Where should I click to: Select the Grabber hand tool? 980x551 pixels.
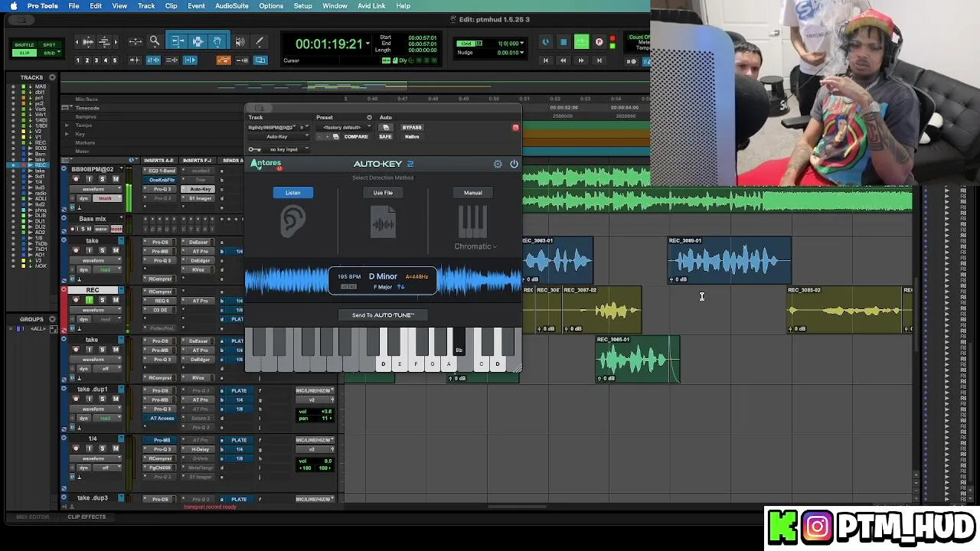pos(217,42)
